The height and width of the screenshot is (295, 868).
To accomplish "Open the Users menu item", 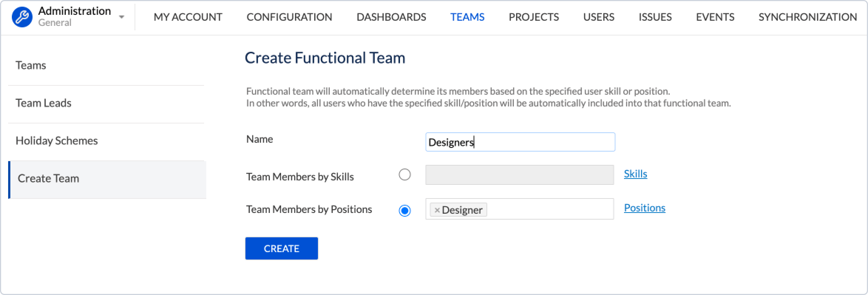I will point(599,17).
